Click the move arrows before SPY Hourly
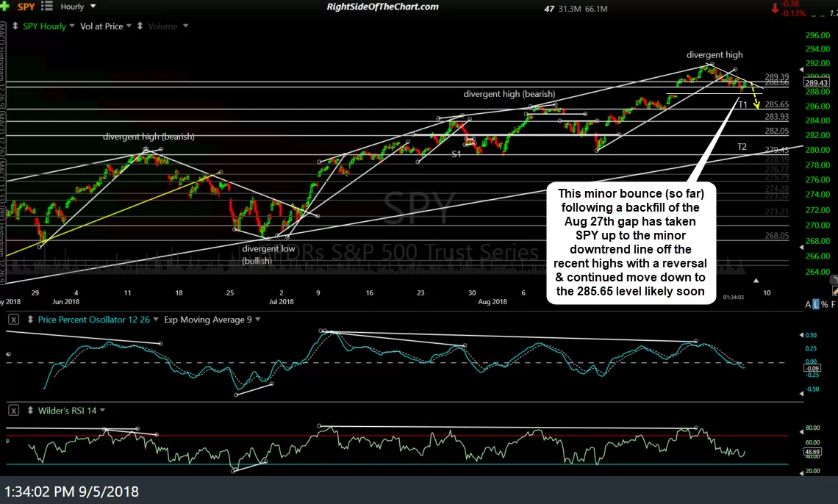 pyautogui.click(x=15, y=26)
